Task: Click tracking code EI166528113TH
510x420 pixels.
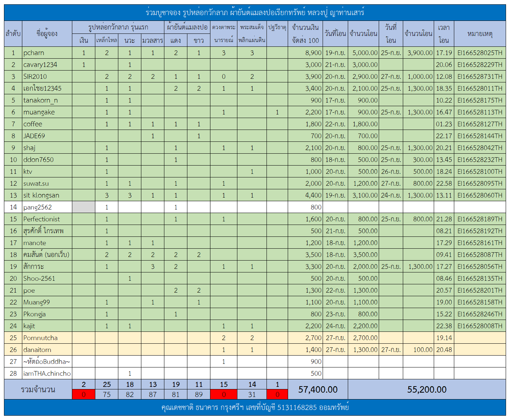Action: 480,112
